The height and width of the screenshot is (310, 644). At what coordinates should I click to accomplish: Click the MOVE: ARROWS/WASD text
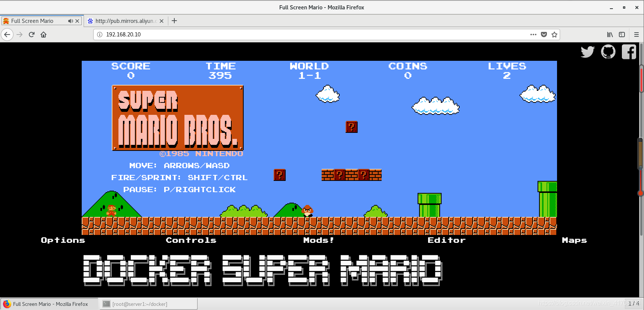(x=180, y=166)
